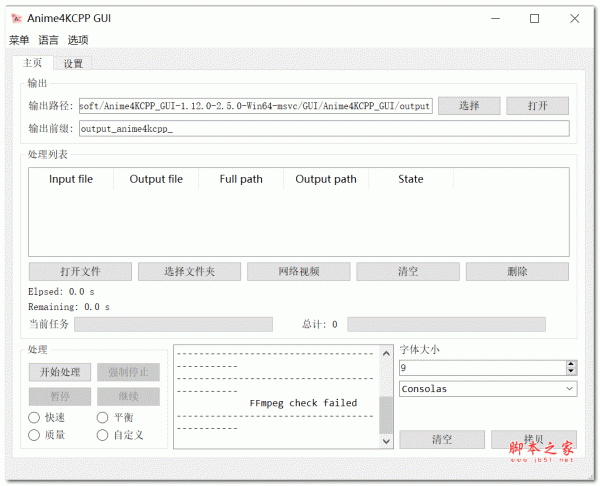The width and height of the screenshot is (600, 486).
Task: Open the 菜单 menu
Action: pyautogui.click(x=19, y=40)
